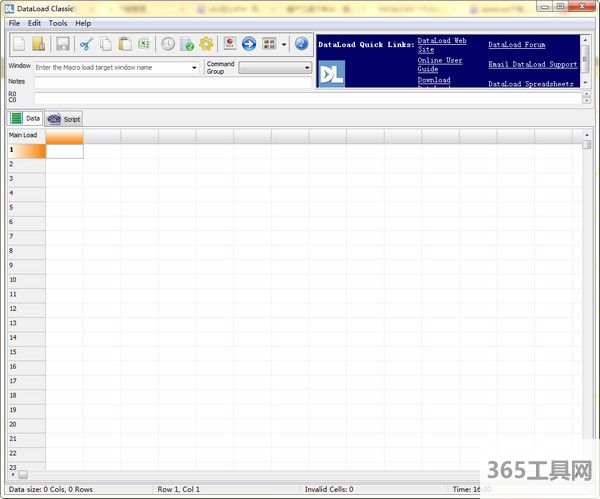Expand the arrow beside the grid toolbar icon

(x=283, y=44)
